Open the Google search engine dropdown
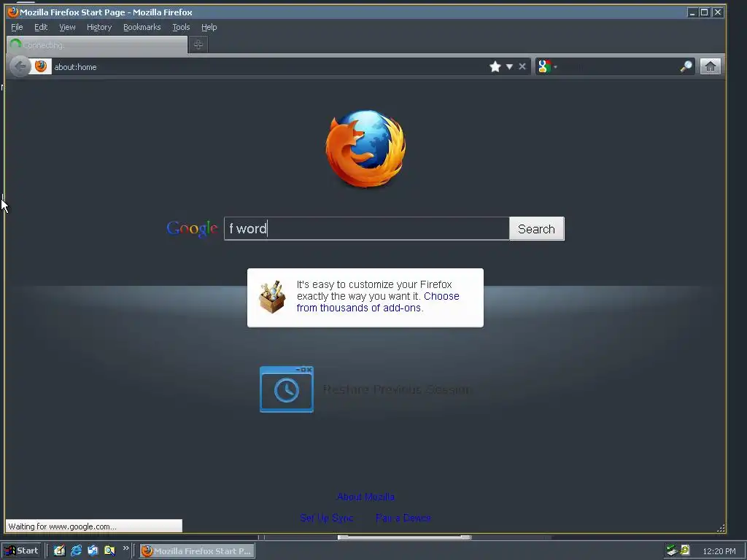 [547, 66]
